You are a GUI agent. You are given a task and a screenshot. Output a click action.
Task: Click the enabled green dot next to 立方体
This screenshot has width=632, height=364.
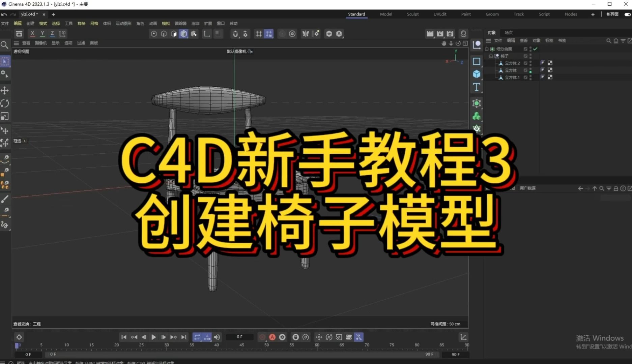[530, 72]
